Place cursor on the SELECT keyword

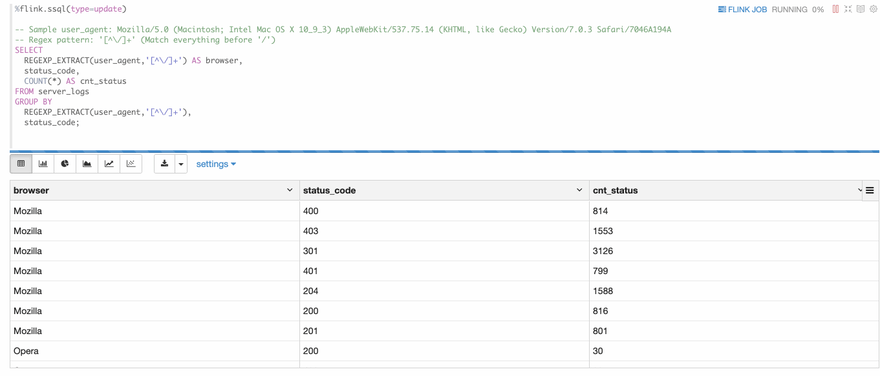click(29, 50)
